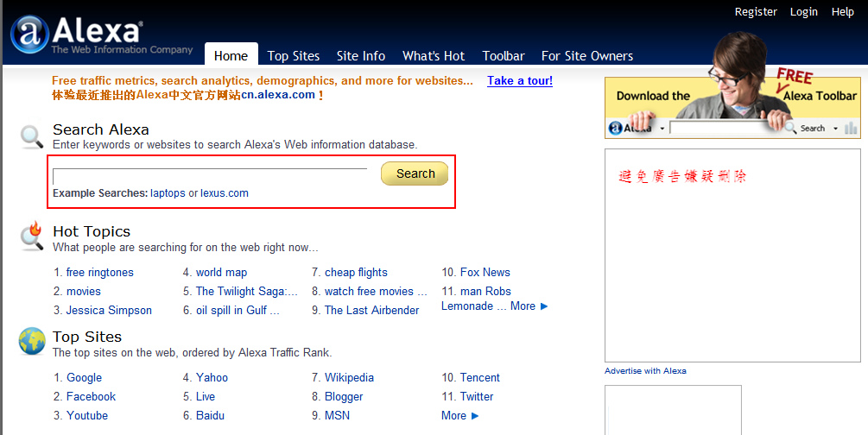This screenshot has height=435, width=868.
Task: Click the toolbar banner Alexa logo icon
Action: click(615, 129)
